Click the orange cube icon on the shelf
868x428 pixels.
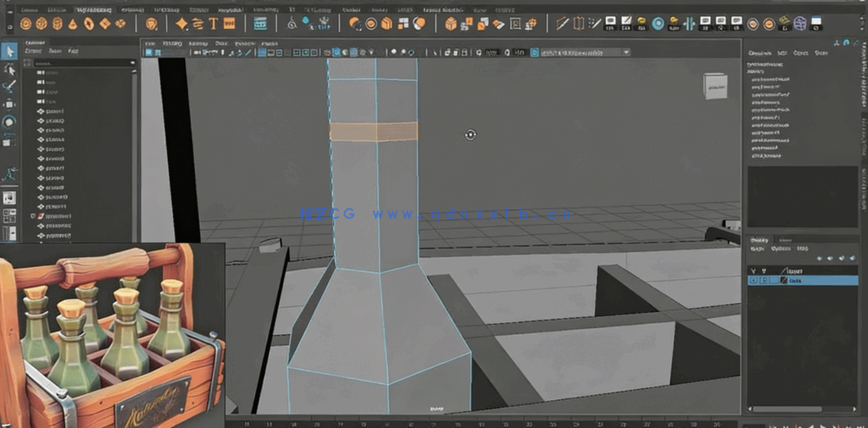(x=451, y=23)
